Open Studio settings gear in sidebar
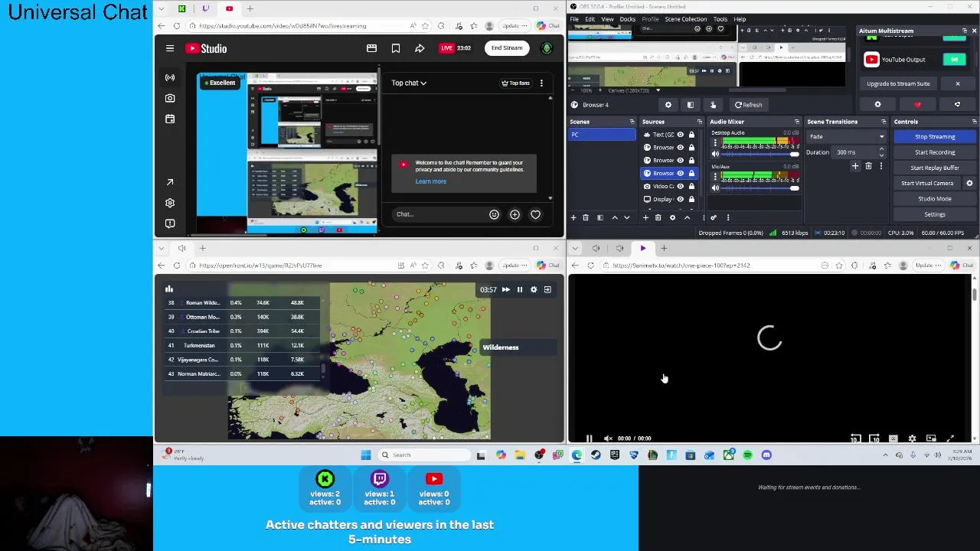Screen dimensions: 980x551 click(170, 203)
